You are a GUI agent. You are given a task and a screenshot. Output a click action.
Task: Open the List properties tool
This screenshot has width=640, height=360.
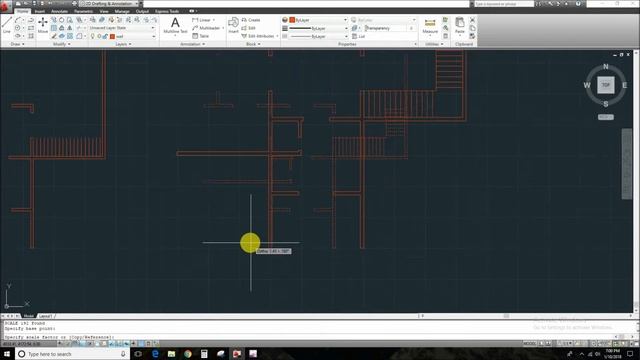[x=358, y=36]
